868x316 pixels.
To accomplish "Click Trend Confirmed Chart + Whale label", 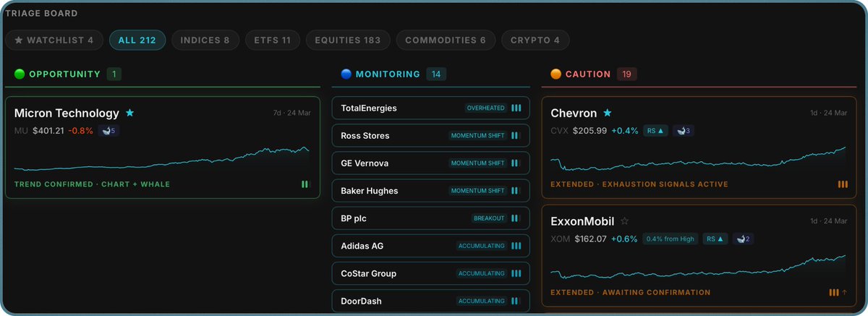I will 92,184.
